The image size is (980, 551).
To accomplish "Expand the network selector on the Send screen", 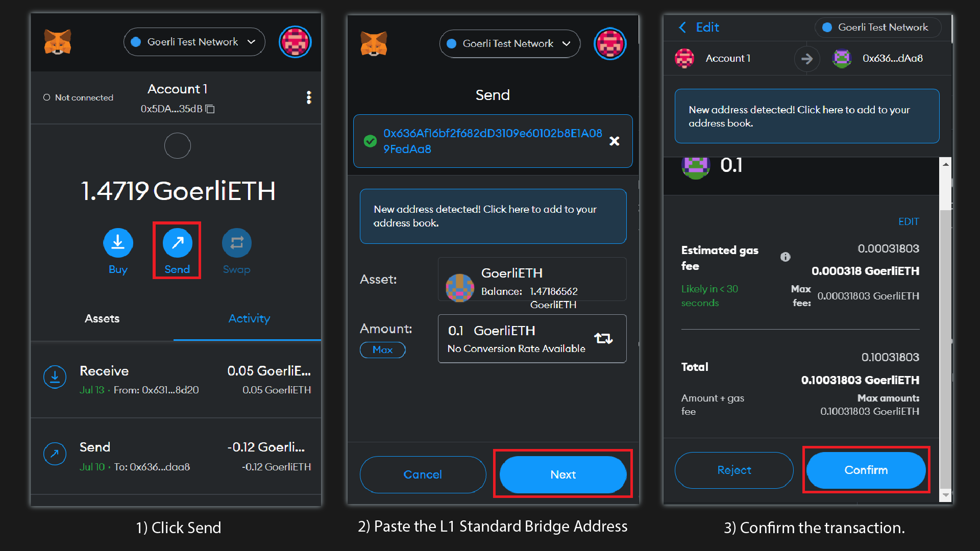I will [x=509, y=44].
